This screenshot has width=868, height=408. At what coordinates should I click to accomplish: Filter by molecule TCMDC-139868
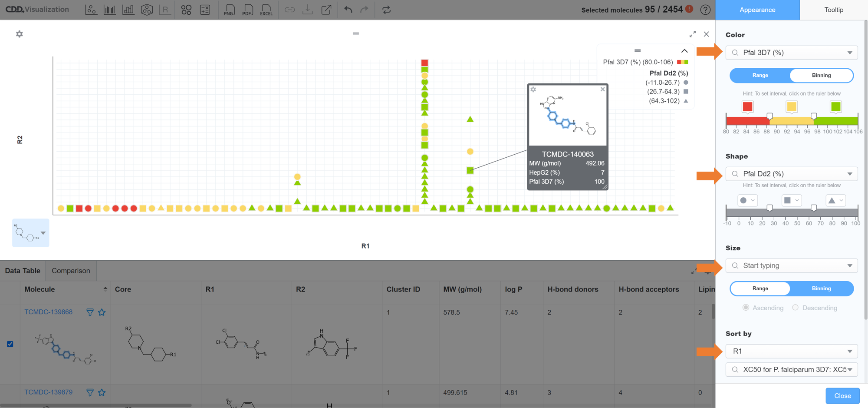pos(90,312)
